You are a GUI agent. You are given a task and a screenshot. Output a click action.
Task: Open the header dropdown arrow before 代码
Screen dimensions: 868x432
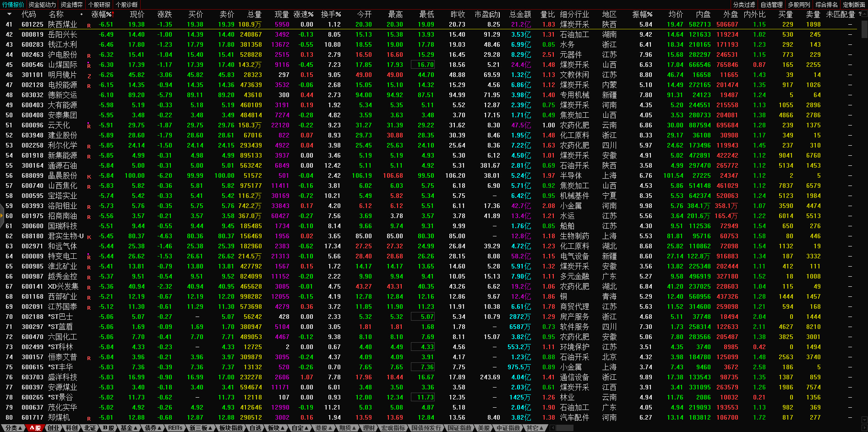pos(9,14)
